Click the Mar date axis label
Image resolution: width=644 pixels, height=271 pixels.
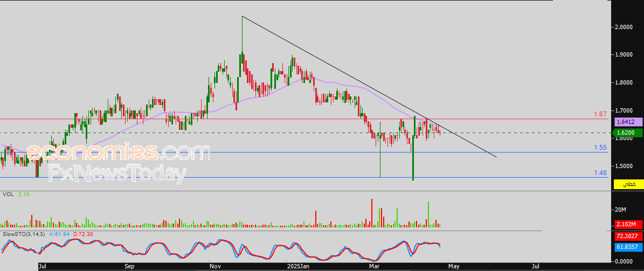point(374,266)
